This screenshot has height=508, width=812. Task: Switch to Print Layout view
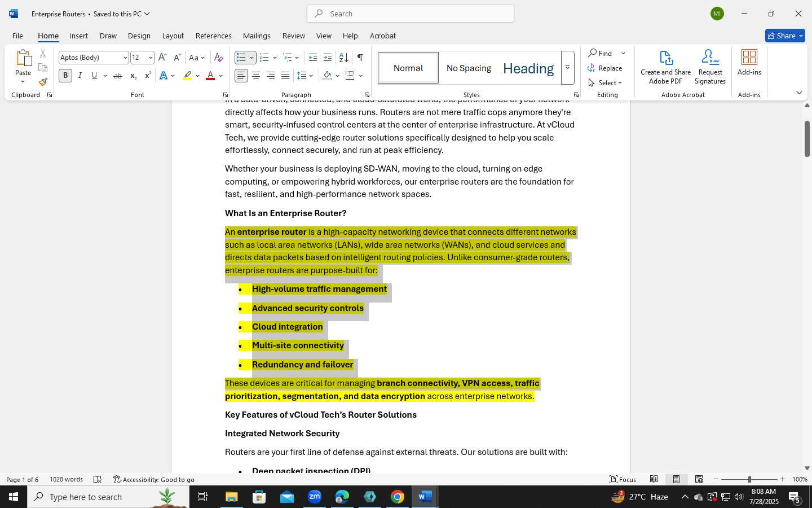676,479
